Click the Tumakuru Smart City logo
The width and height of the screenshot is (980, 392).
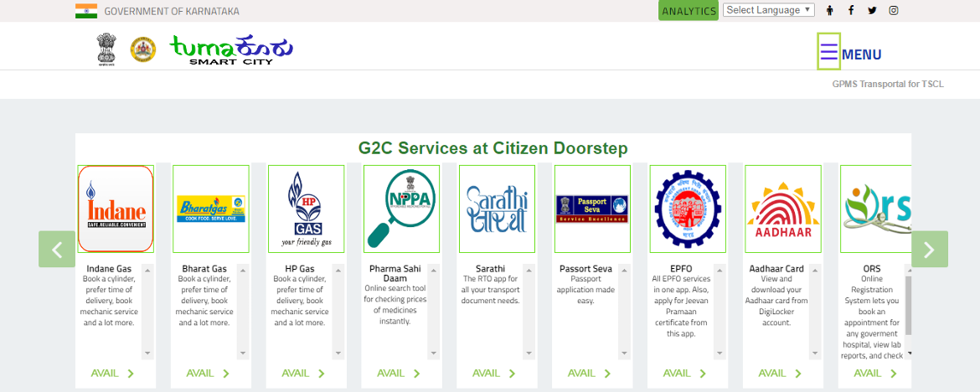231,50
